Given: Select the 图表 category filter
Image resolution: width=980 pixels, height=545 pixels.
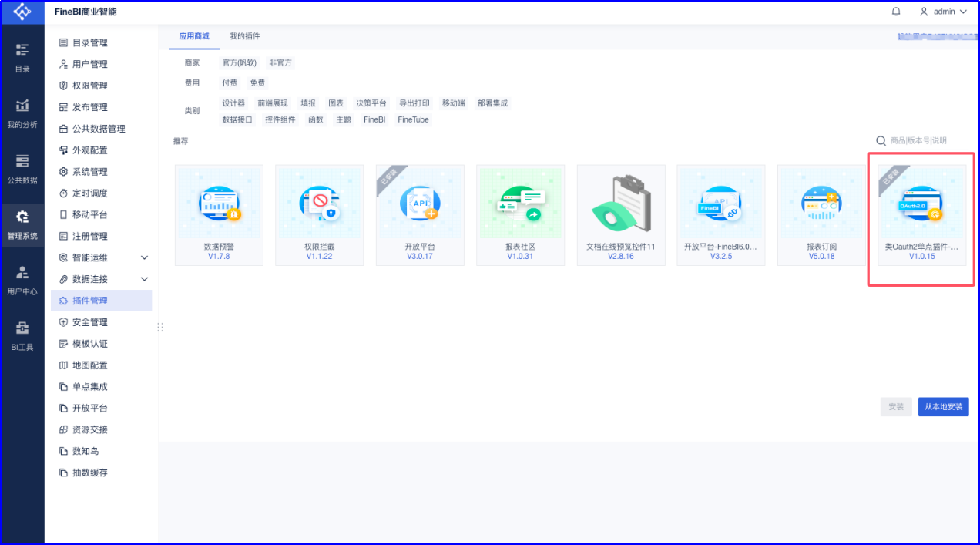Looking at the screenshot, I should click(336, 103).
